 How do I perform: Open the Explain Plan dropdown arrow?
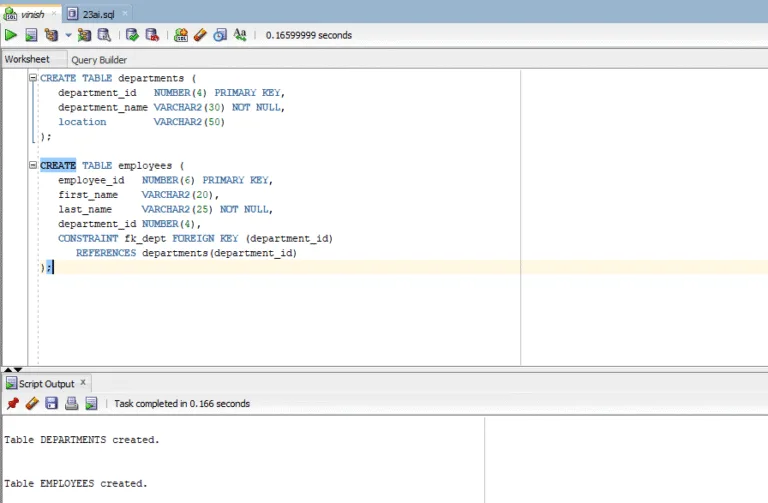(x=68, y=35)
